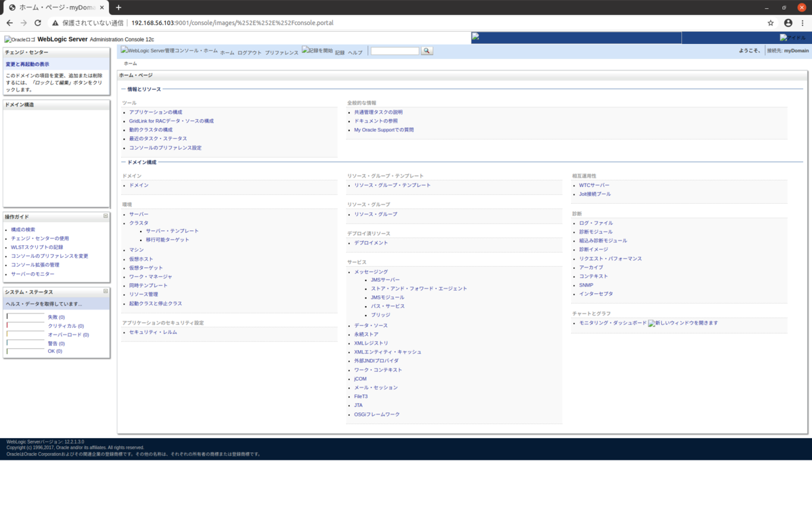
Task: Open 移行可能ターゲット link
Action: pos(168,240)
